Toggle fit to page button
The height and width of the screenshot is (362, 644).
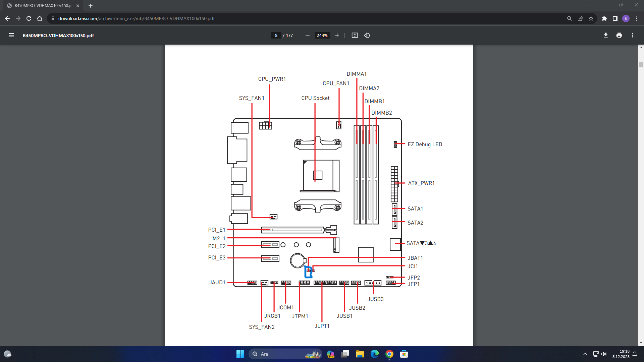pos(355,35)
